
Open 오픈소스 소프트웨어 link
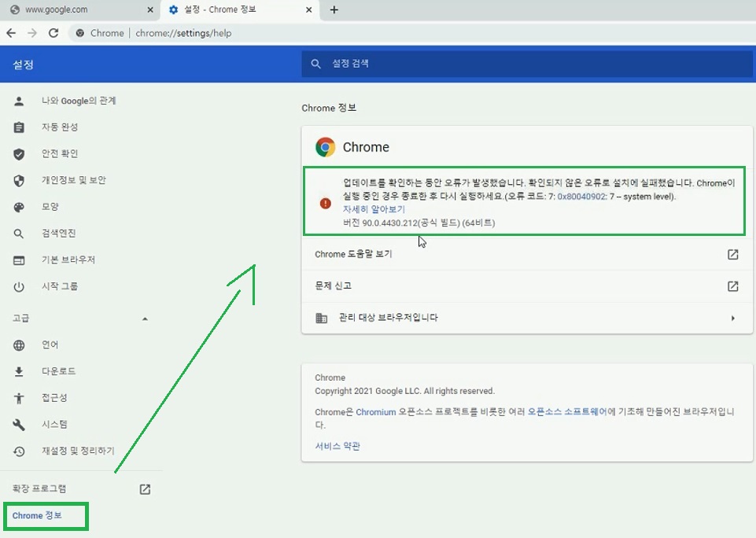click(x=567, y=411)
